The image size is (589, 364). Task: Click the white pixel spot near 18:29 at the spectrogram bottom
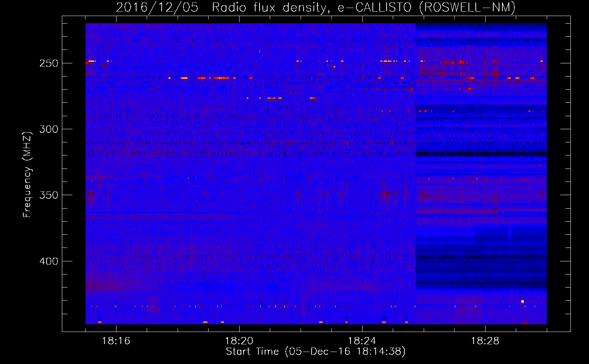[x=522, y=301]
